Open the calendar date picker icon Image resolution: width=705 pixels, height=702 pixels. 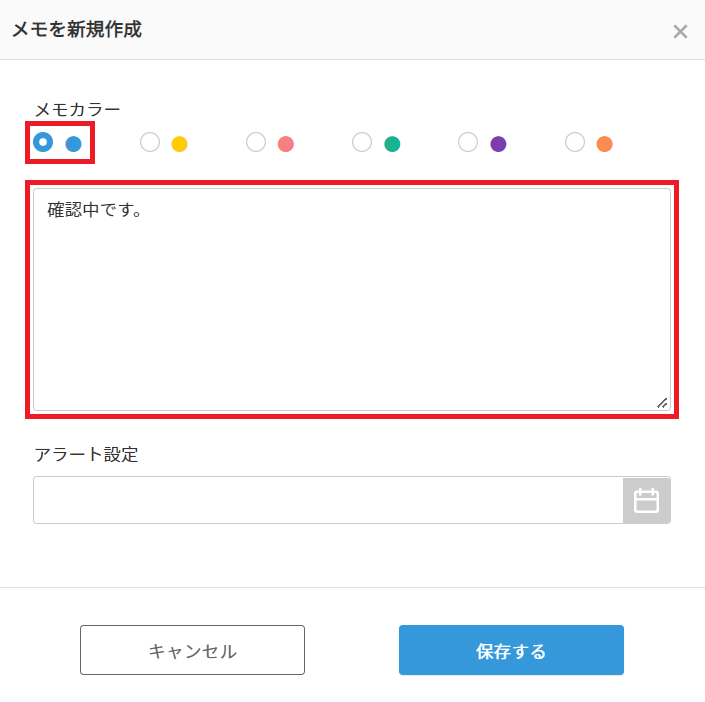pos(647,500)
